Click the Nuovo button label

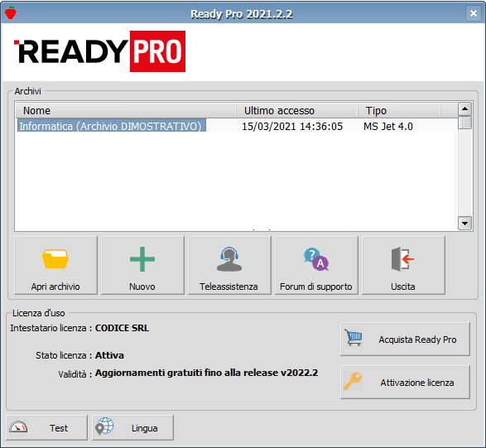tap(142, 287)
